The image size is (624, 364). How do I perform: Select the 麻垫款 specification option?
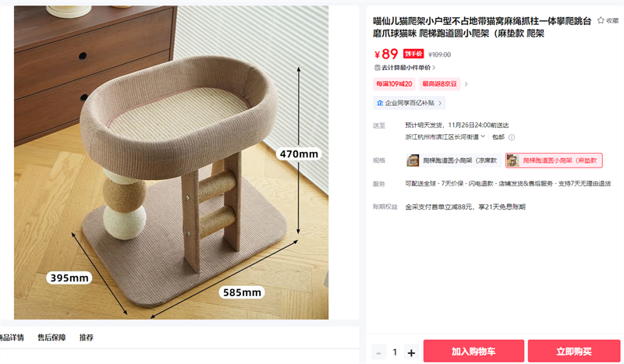pyautogui.click(x=554, y=161)
